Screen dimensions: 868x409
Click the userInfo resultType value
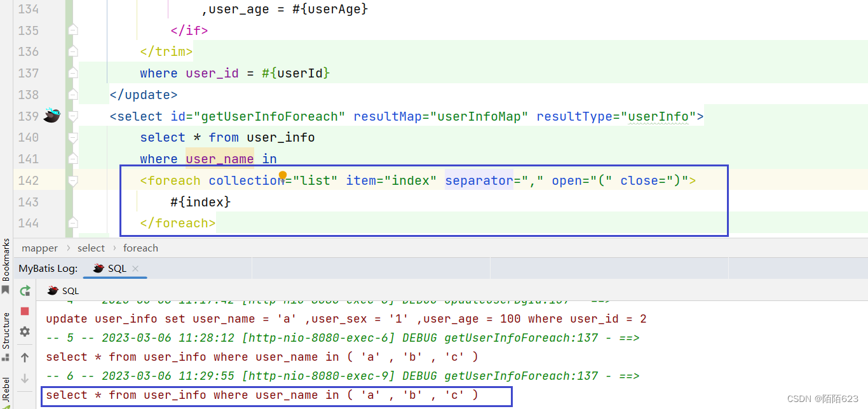(x=658, y=116)
